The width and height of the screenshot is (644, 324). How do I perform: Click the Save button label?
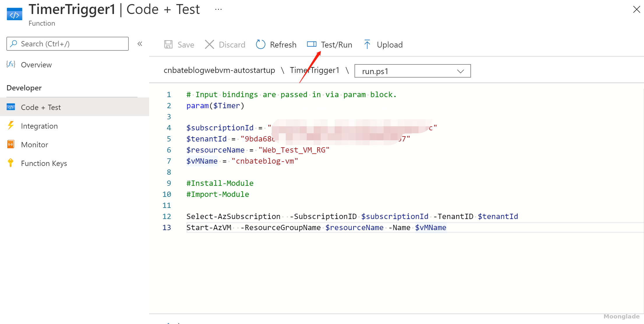click(x=186, y=45)
